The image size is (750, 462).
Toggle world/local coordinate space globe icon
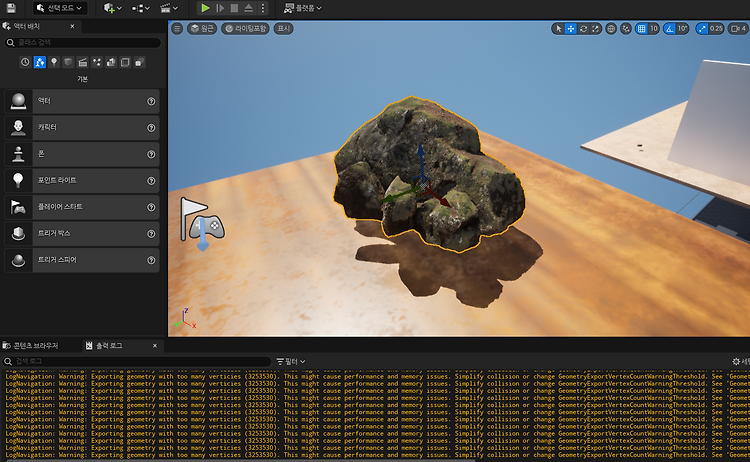click(611, 29)
